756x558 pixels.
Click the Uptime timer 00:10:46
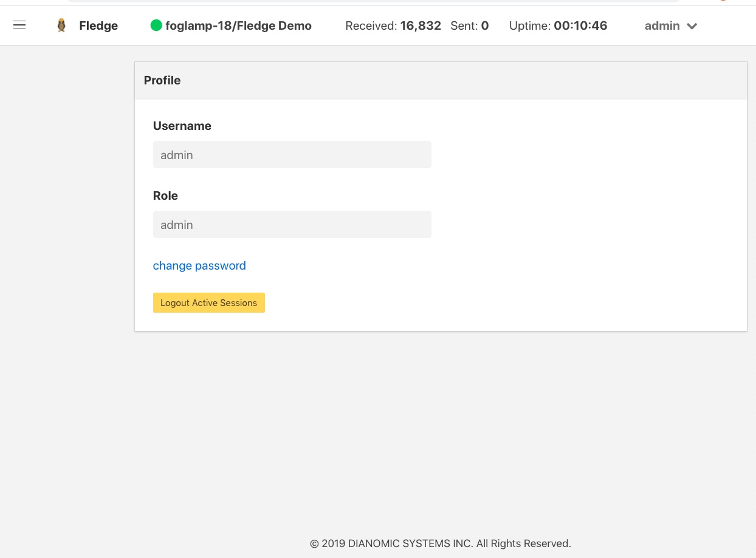(580, 26)
